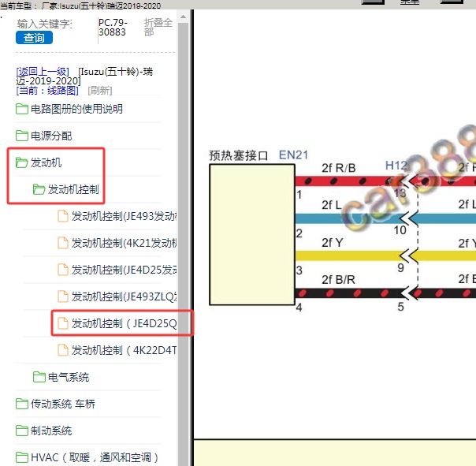Collapse open folder icon beside 发动机
This screenshot has height=466, width=476.
(22, 162)
